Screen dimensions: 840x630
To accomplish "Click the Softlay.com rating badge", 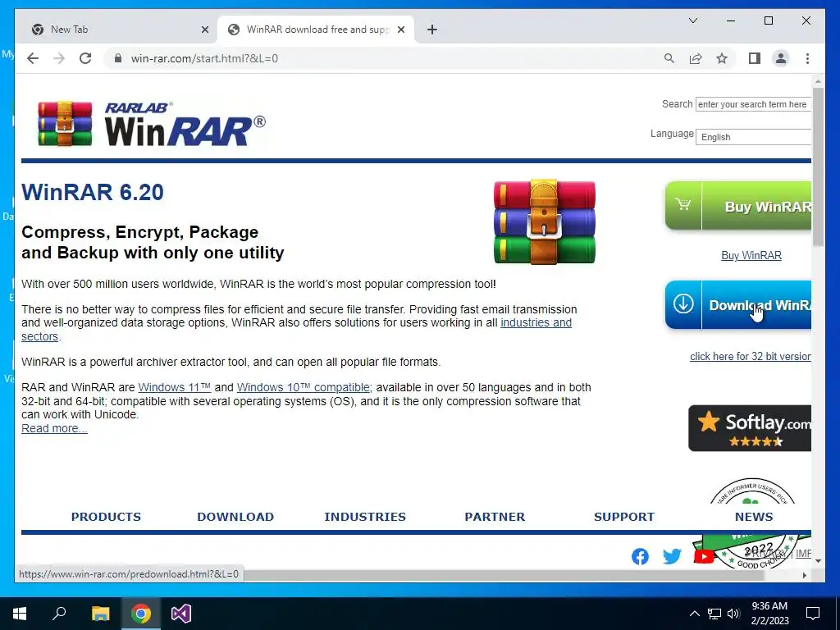I will [x=750, y=428].
